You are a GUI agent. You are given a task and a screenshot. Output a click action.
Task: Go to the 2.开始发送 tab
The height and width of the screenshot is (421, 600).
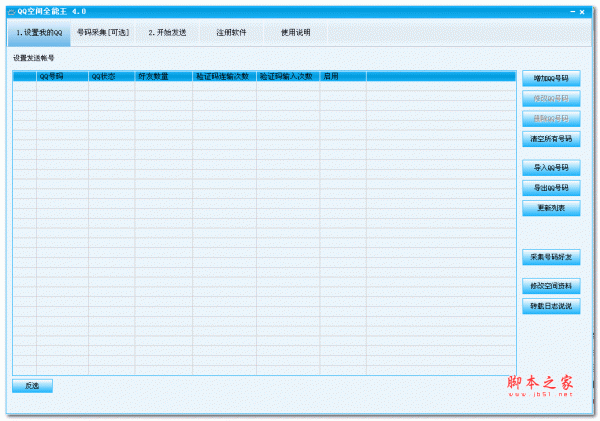(167, 33)
